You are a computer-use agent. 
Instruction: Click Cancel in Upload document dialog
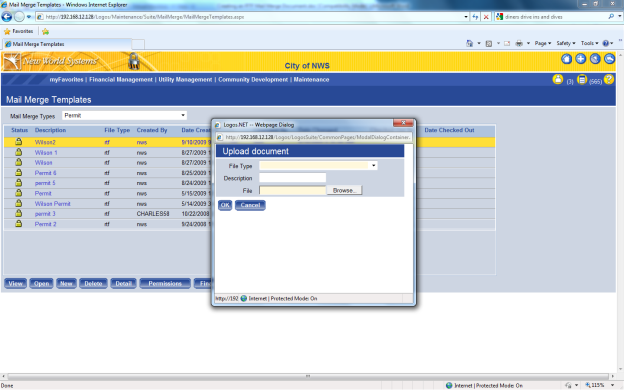(x=250, y=205)
